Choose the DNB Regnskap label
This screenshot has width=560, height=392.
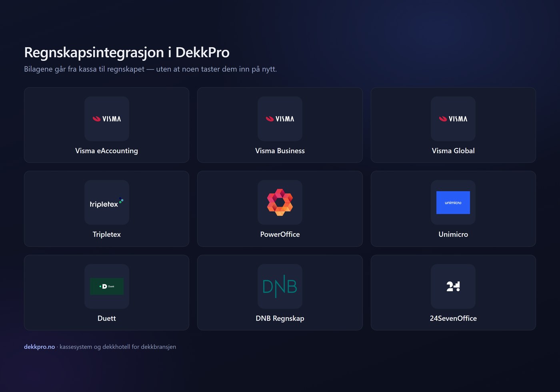pos(280,318)
